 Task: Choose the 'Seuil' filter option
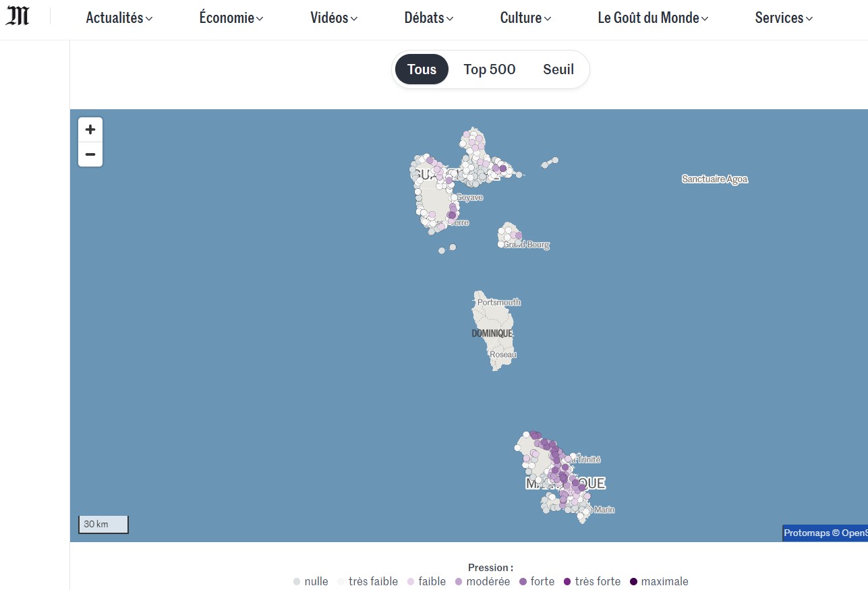coord(558,69)
